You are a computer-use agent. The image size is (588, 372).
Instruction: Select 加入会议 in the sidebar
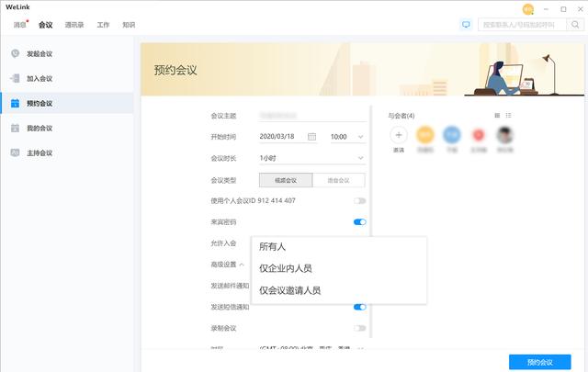coord(67,78)
